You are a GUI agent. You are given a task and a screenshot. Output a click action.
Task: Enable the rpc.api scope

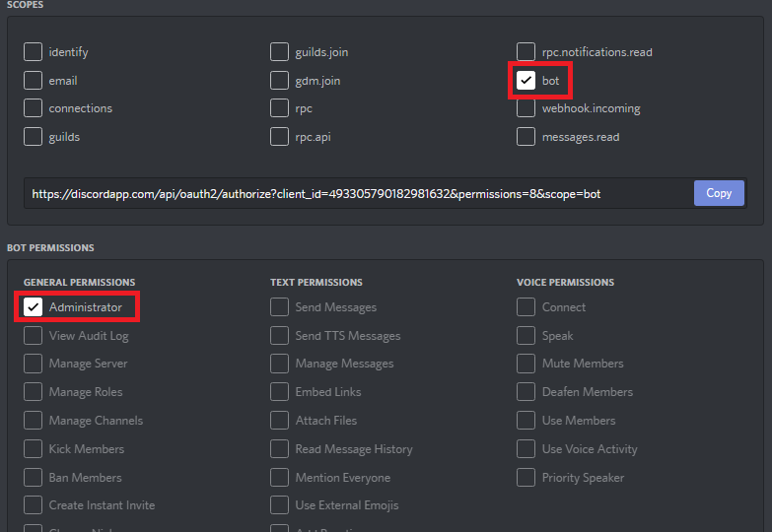click(279, 137)
